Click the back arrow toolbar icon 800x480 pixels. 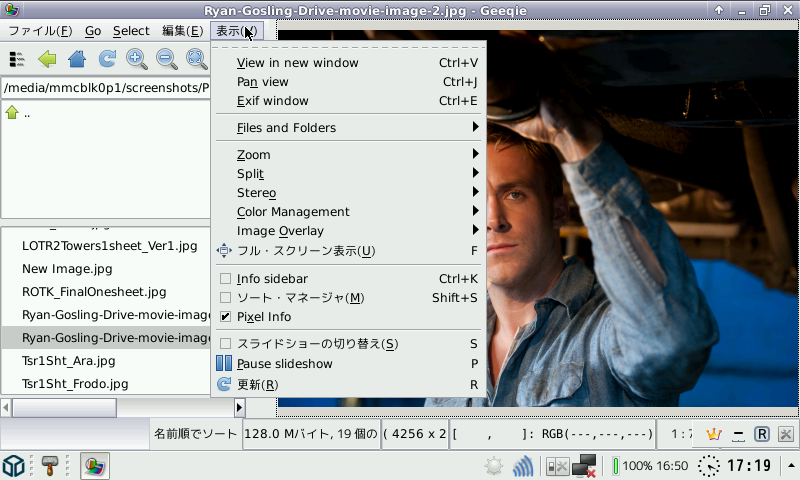pyautogui.click(x=47, y=59)
